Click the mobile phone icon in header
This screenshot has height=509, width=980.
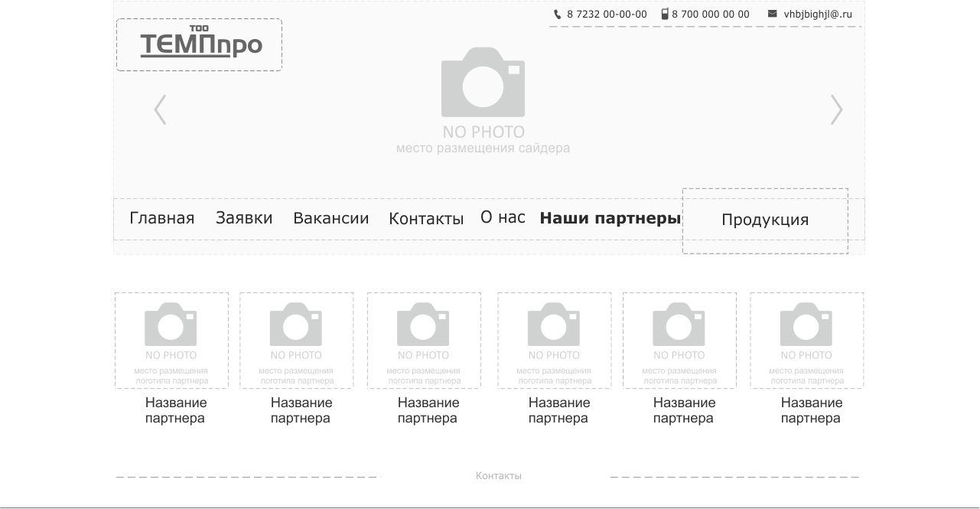pos(665,14)
